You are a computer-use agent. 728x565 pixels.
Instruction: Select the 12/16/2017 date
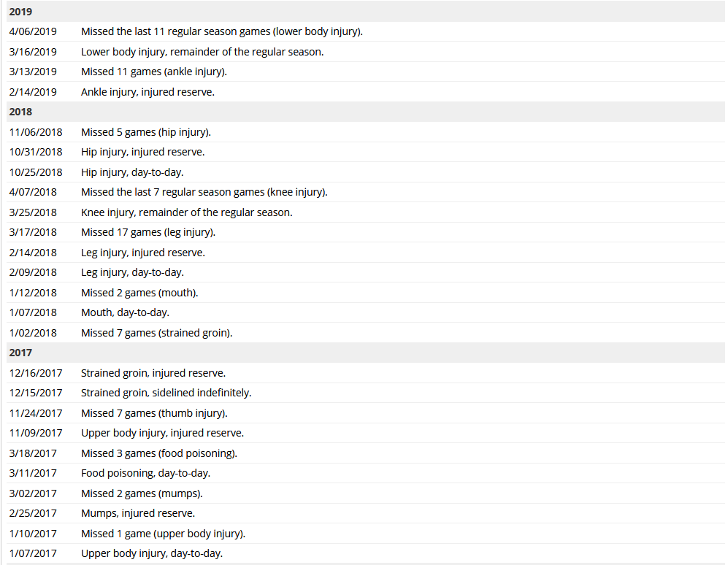(36, 373)
